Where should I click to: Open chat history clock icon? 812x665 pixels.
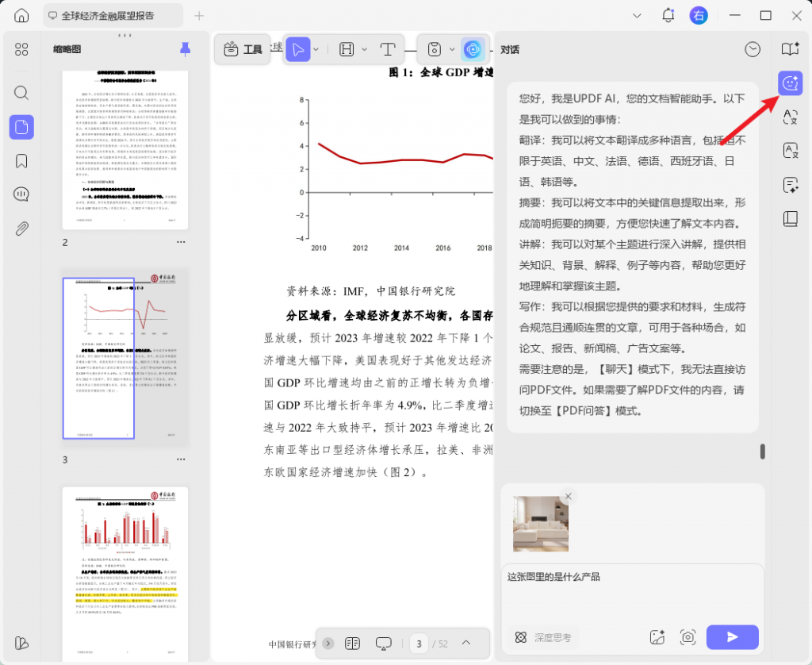click(x=753, y=49)
